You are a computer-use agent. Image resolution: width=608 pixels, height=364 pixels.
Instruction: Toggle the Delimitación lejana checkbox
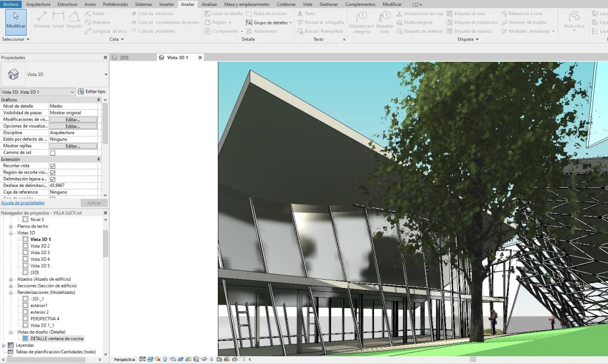click(x=53, y=179)
